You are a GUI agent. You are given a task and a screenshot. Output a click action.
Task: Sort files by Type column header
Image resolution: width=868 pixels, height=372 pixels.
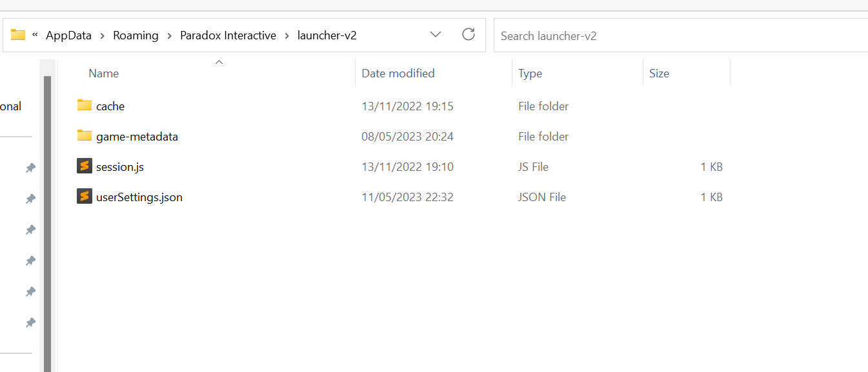click(530, 73)
